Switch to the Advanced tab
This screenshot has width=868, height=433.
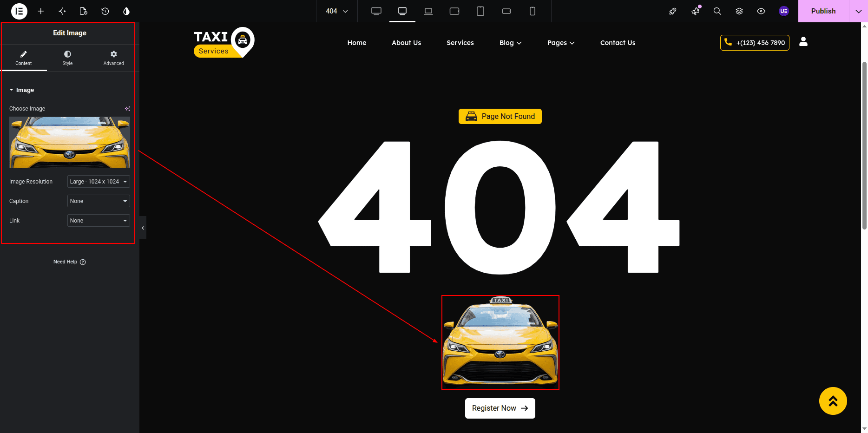click(x=114, y=58)
